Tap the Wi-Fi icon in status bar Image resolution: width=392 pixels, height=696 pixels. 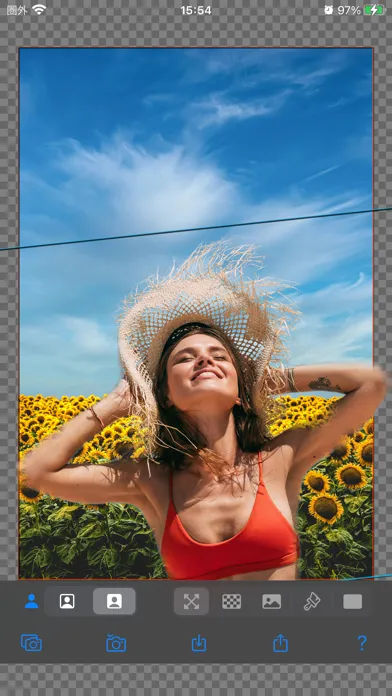pyautogui.click(x=39, y=10)
